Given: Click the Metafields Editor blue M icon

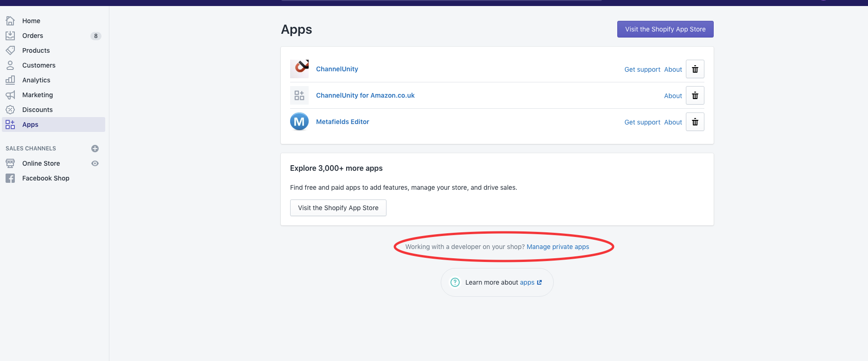Looking at the screenshot, I should pos(299,122).
